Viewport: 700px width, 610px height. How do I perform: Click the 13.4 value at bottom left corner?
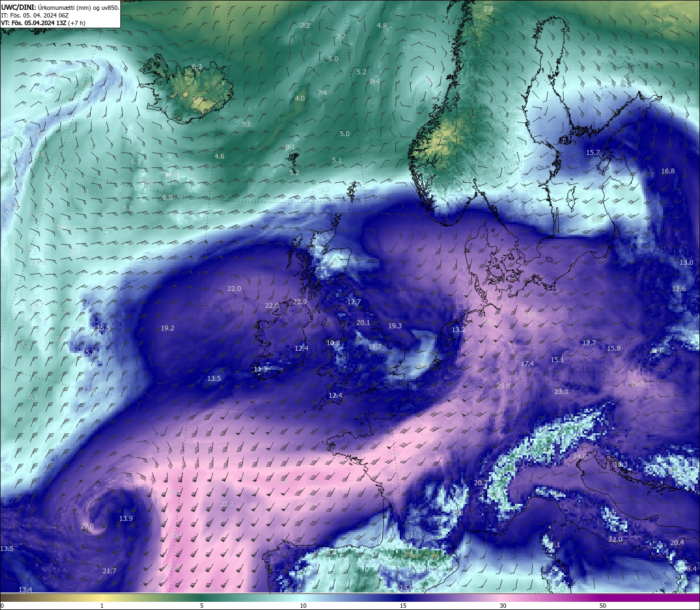[x=25, y=590]
